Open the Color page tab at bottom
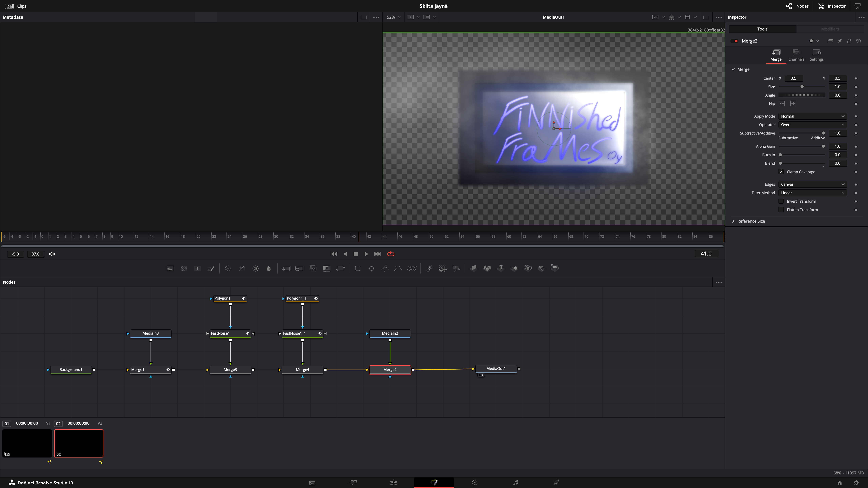 (475, 483)
